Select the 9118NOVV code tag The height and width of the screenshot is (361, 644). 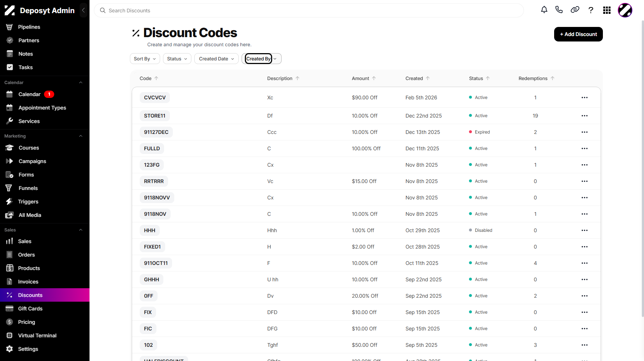pyautogui.click(x=157, y=198)
